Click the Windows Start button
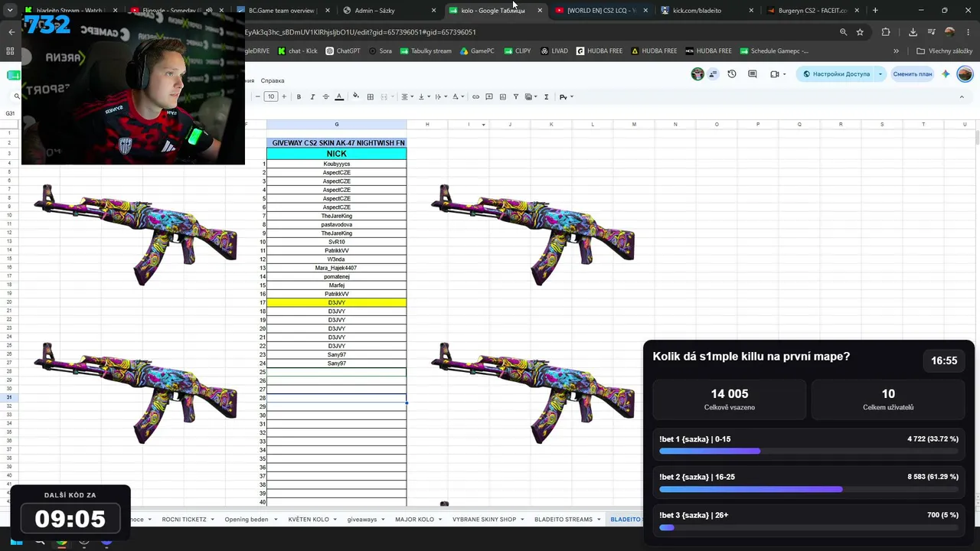This screenshot has width=980, height=551. [x=16, y=542]
